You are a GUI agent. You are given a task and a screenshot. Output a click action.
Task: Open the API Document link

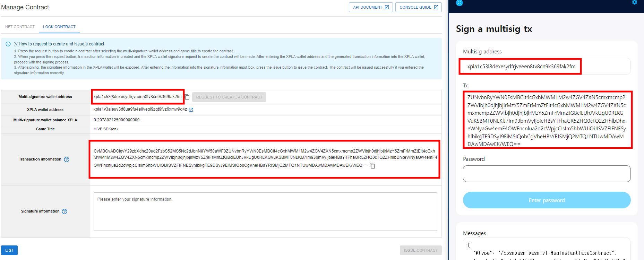point(371,7)
